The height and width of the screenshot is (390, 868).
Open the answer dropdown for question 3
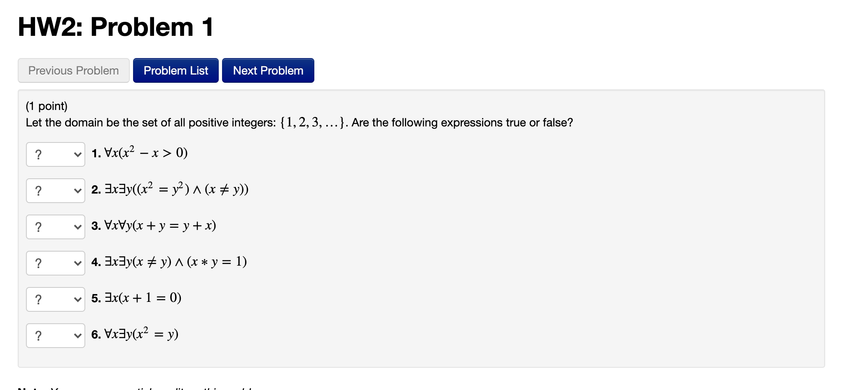click(56, 227)
